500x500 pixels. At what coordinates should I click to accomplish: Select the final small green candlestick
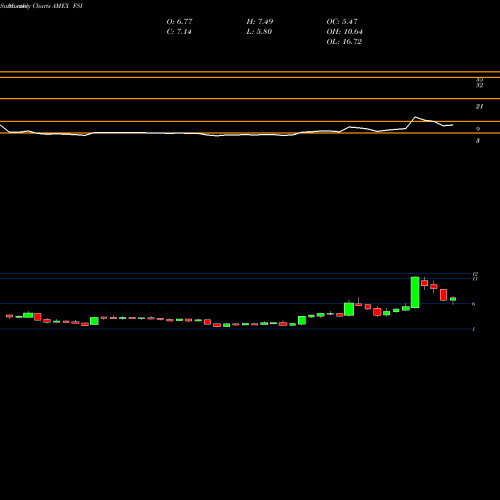tap(453, 299)
